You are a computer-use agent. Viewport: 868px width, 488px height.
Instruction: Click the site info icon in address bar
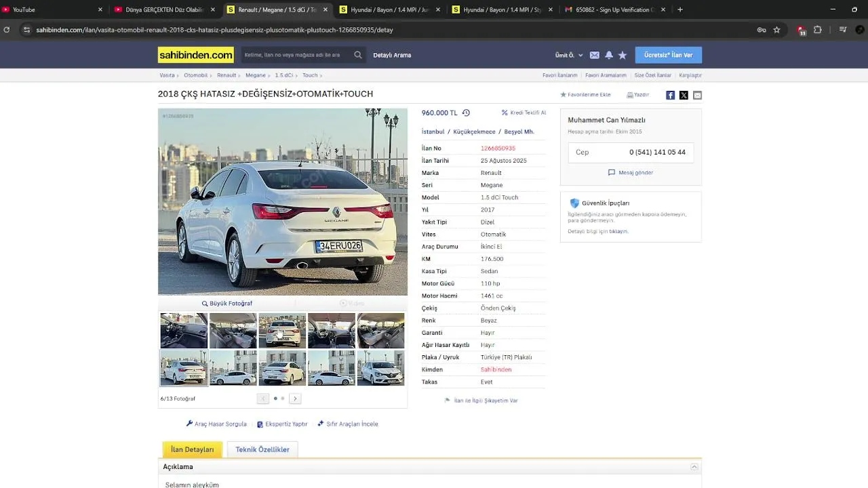(x=26, y=30)
